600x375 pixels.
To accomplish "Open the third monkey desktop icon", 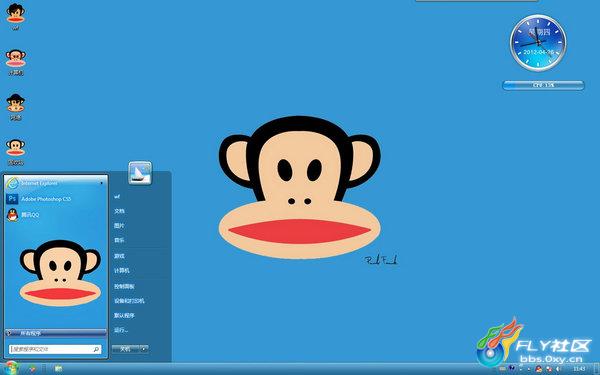I will point(15,107).
